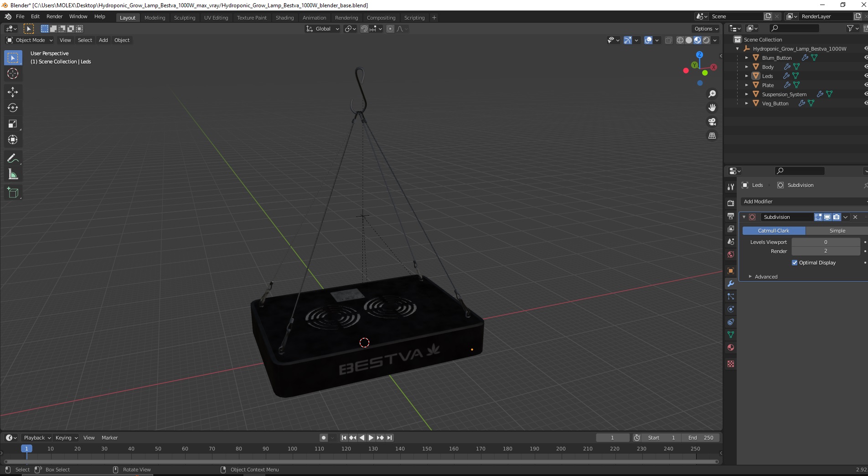The image size is (868, 476).
Task: Select the Add Cube tool
Action: [13, 193]
